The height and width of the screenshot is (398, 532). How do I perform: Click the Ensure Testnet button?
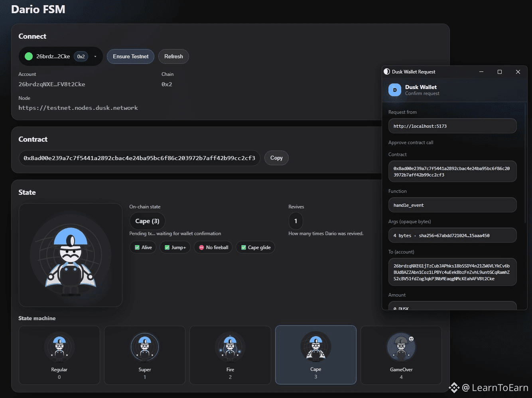click(130, 56)
